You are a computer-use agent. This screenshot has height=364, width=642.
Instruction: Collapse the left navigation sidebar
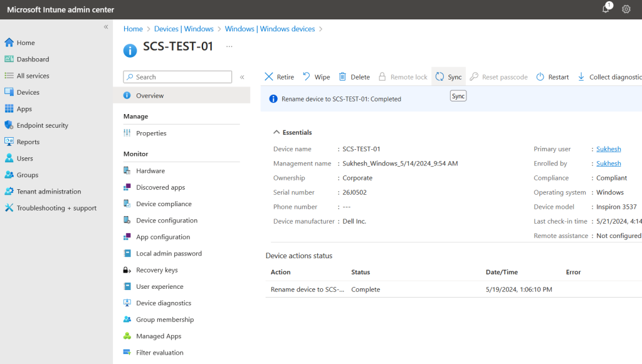pos(106,27)
